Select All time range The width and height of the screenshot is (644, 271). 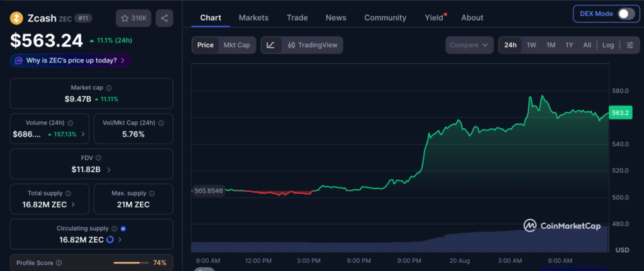(587, 45)
